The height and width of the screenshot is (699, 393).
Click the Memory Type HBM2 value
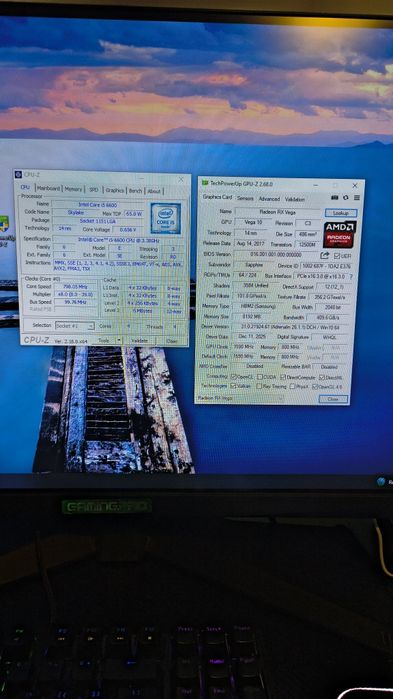click(257, 306)
